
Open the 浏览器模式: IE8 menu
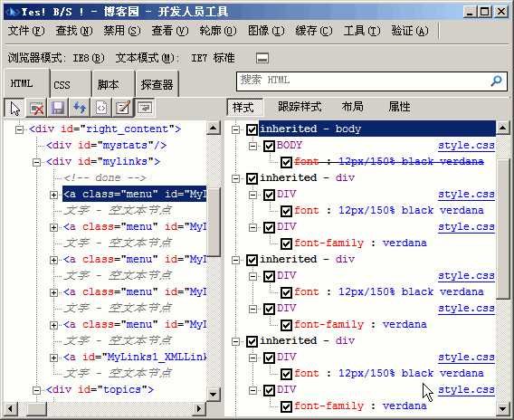point(56,58)
